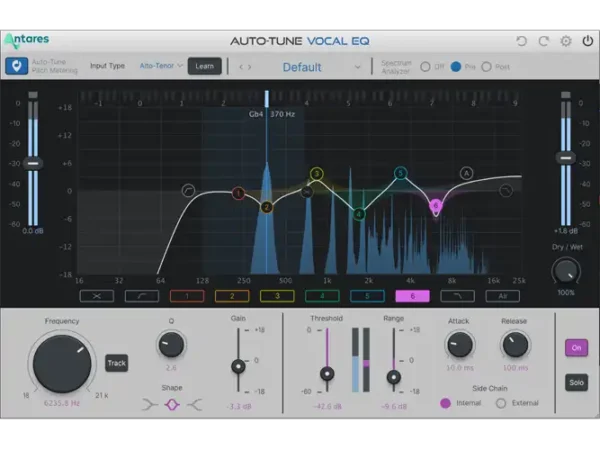Click the Air band node A

[x=466, y=173]
